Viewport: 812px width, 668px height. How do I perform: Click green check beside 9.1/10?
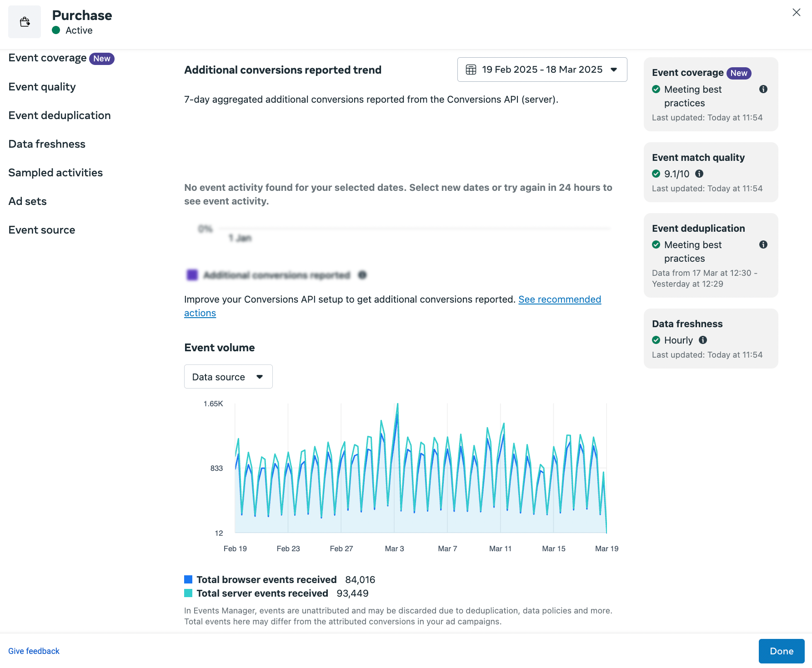point(656,174)
